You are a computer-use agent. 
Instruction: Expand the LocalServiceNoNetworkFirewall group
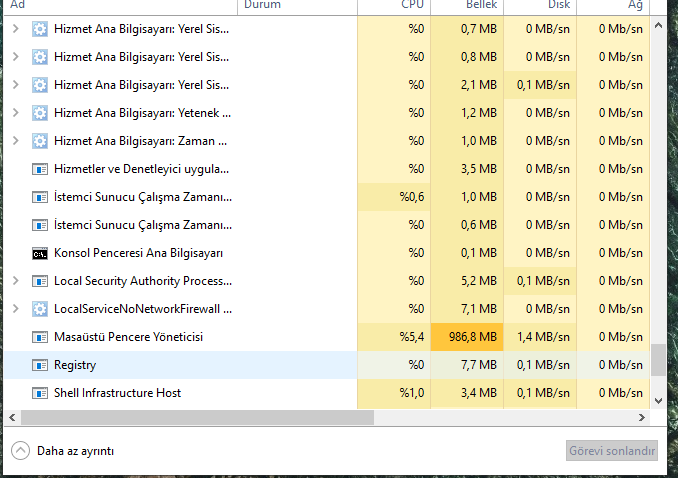pos(16,309)
